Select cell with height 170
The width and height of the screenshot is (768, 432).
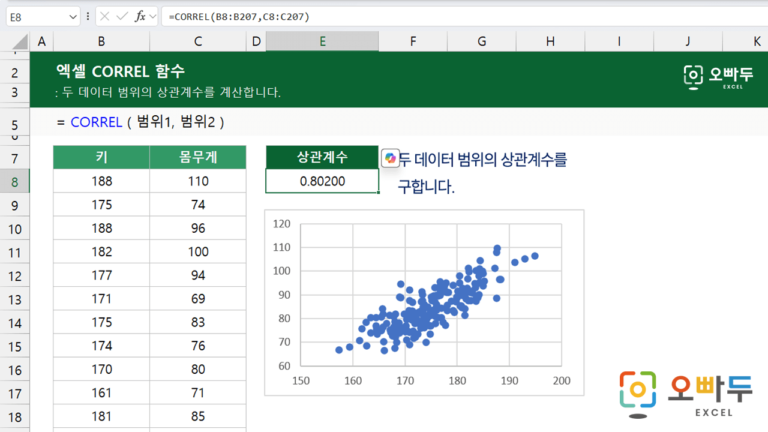(x=101, y=369)
